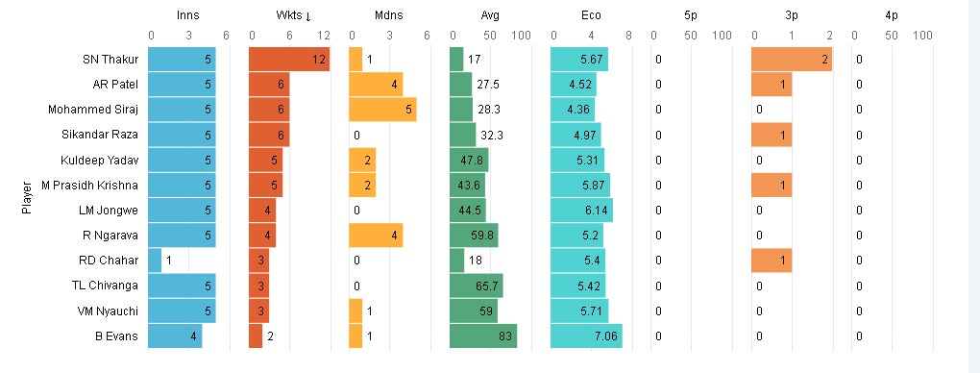Click the Inns column header
This screenshot has height=373, width=980.
pos(188,16)
